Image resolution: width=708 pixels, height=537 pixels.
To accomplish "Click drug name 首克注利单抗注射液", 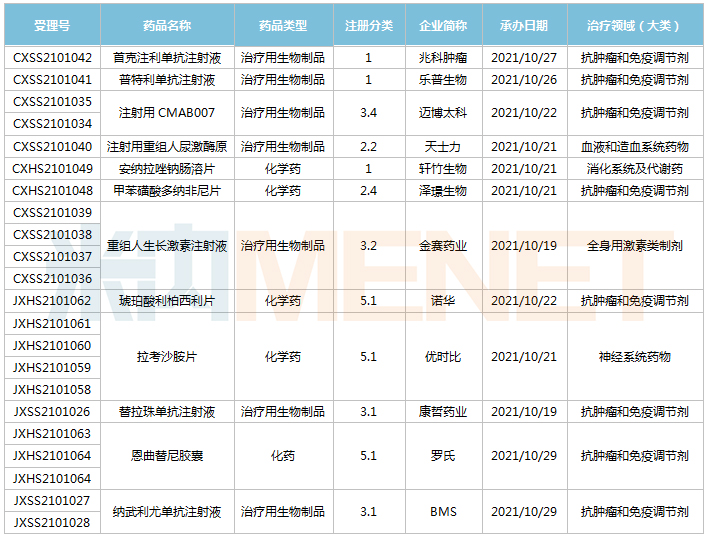I will [x=167, y=58].
